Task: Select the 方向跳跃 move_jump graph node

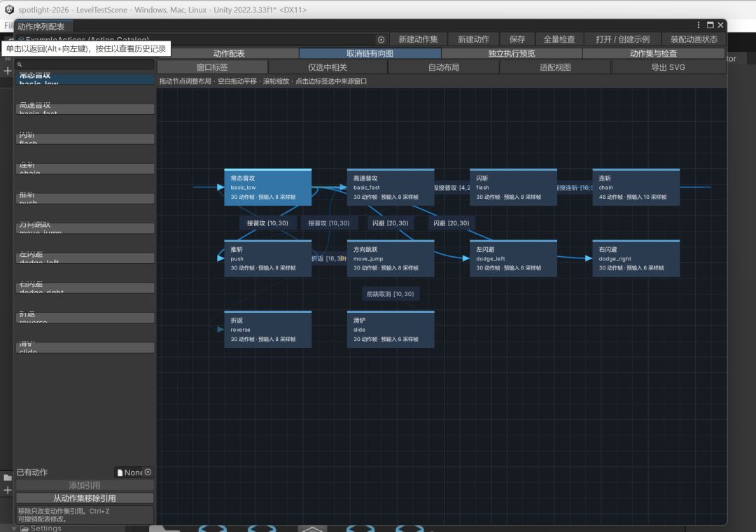Action: pos(391,258)
